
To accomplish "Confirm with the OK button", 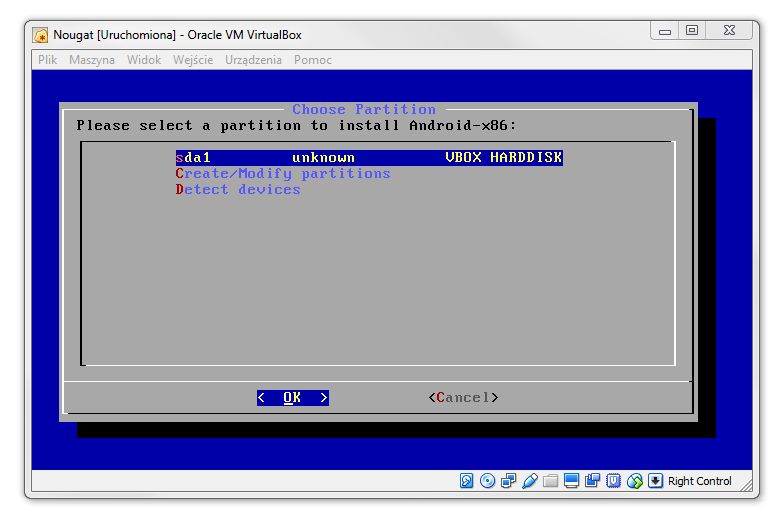I will click(x=293, y=398).
